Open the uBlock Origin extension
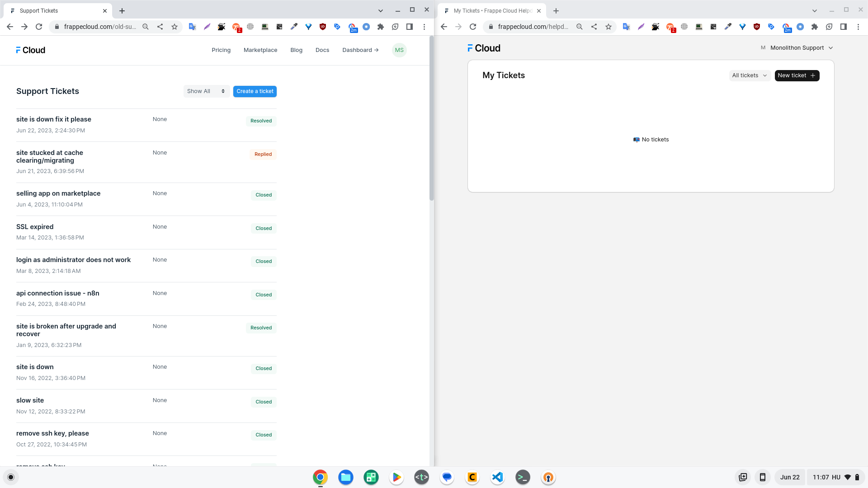Screen dimensions: 868x488 point(323,27)
